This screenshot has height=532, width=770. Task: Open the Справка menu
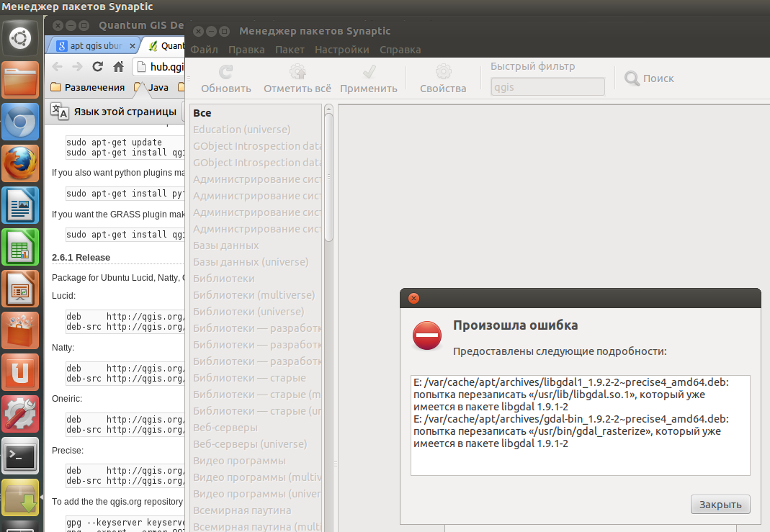tap(400, 50)
